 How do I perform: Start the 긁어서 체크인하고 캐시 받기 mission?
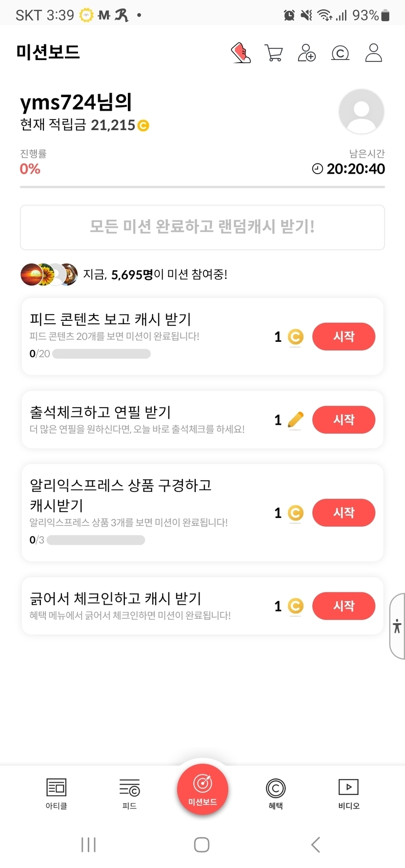tap(344, 606)
